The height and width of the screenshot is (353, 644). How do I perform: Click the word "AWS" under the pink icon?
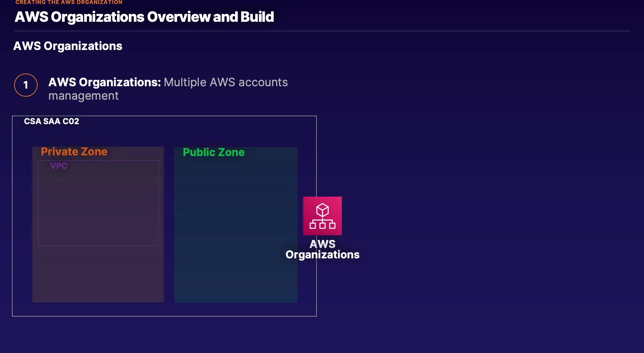point(322,244)
